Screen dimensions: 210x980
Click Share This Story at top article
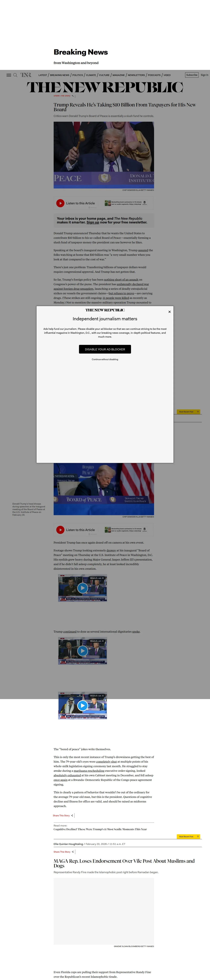(x=64, y=96)
